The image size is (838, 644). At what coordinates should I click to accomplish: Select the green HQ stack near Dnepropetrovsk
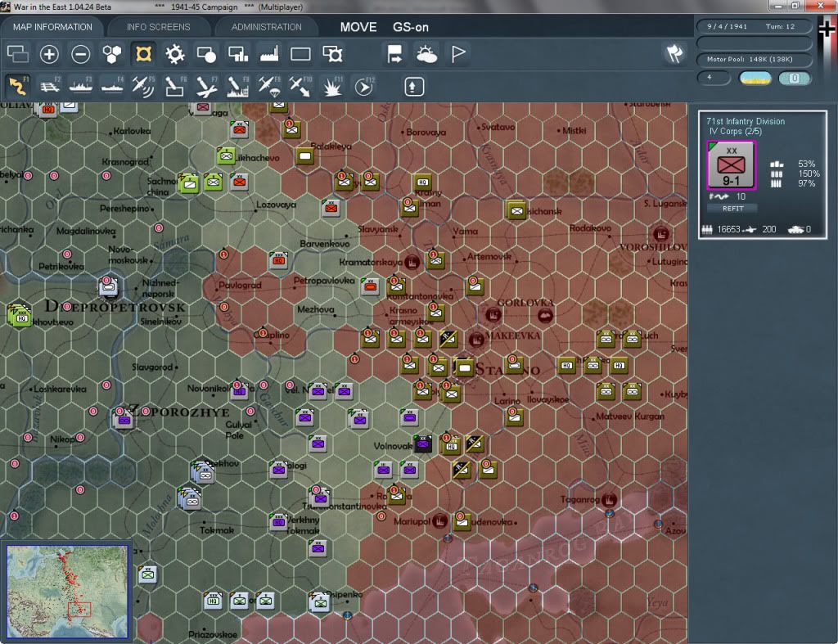coord(20,315)
